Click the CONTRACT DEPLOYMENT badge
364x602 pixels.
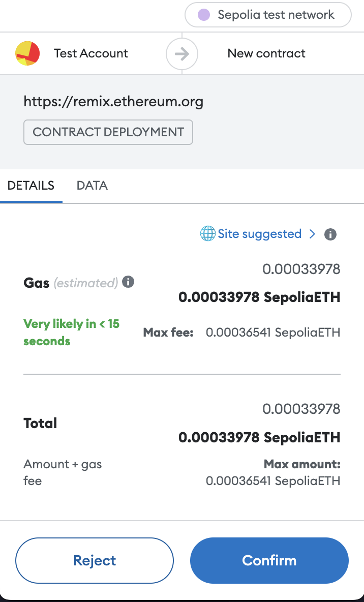tap(108, 132)
